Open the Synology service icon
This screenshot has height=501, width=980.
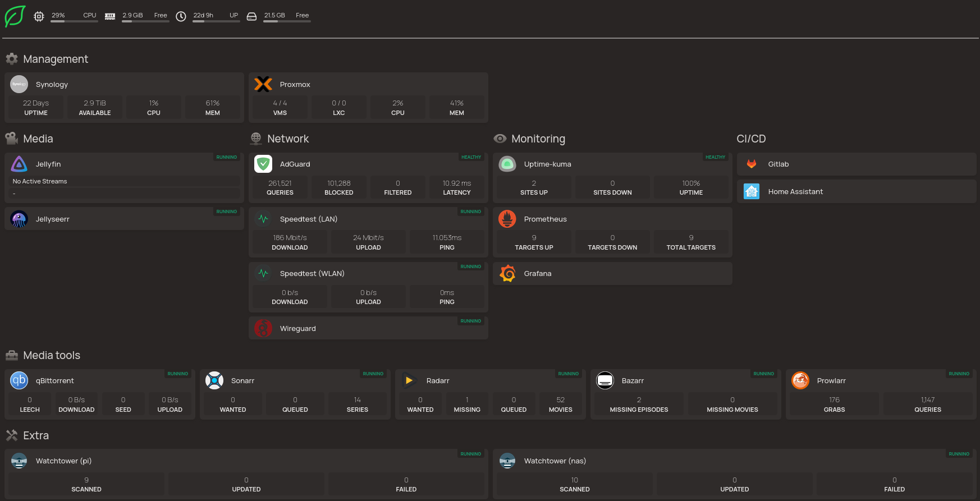[19, 84]
